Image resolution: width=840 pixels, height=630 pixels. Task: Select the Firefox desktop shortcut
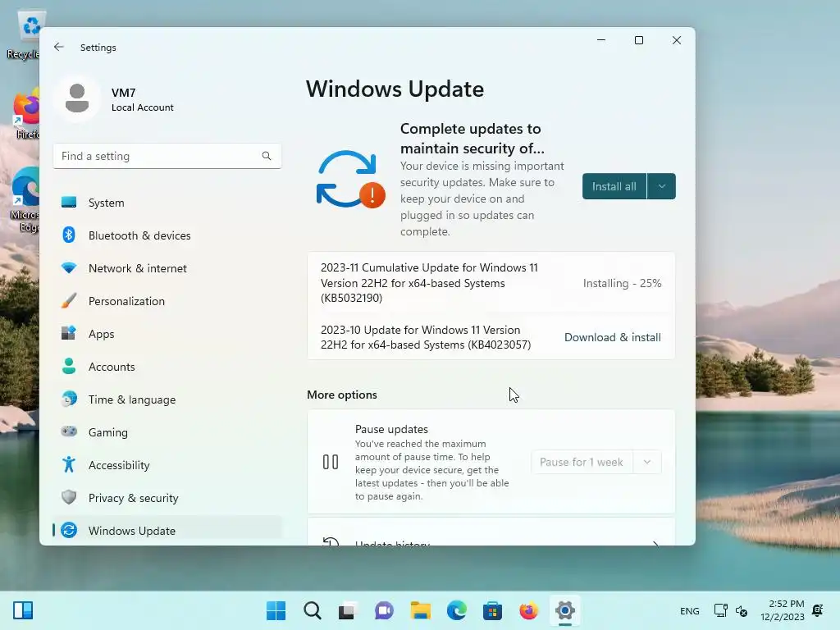(x=25, y=115)
